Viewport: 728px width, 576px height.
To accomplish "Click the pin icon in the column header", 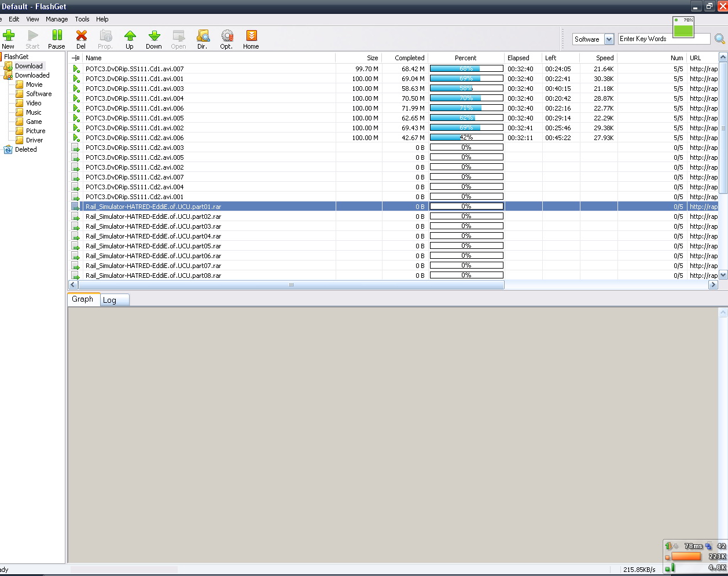I will pyautogui.click(x=75, y=58).
